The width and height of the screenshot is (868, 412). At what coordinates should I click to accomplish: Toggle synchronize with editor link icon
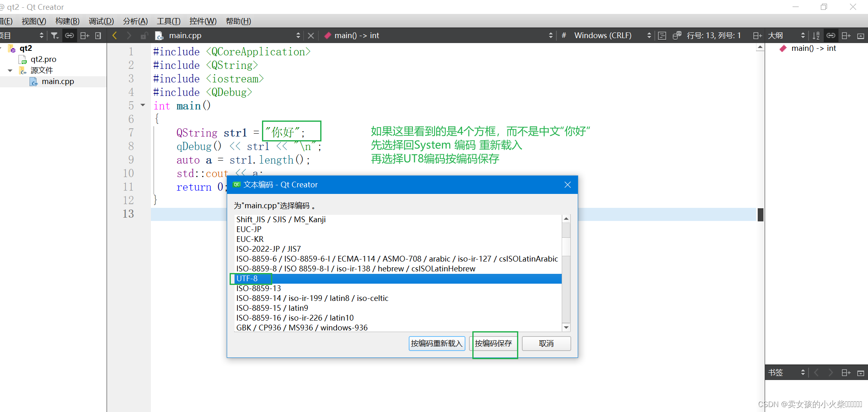69,35
